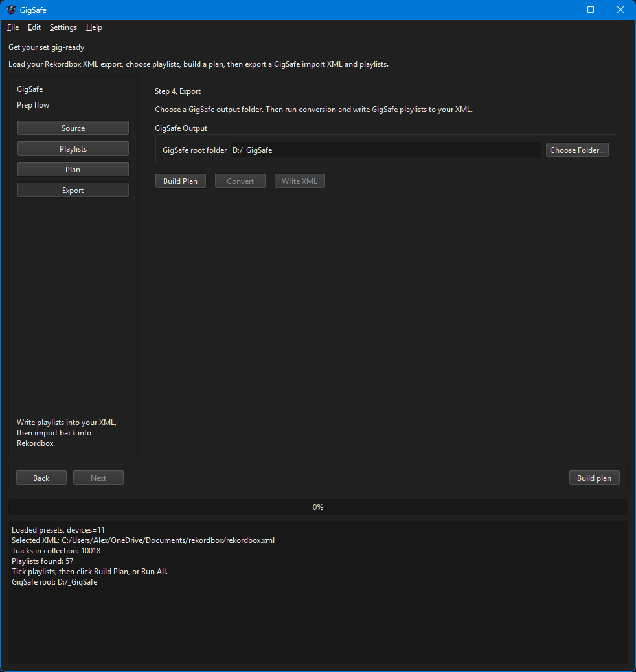Click the GigSafe app icon in title bar
The height and width of the screenshot is (672, 636).
[x=11, y=10]
